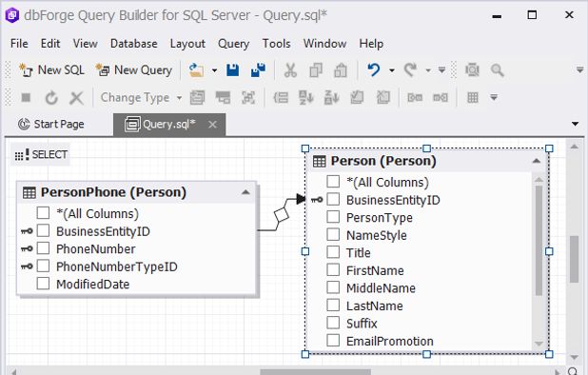Viewport: 588px width, 375px height.
Task: Switch to the Start Page tab
Action: click(x=51, y=124)
